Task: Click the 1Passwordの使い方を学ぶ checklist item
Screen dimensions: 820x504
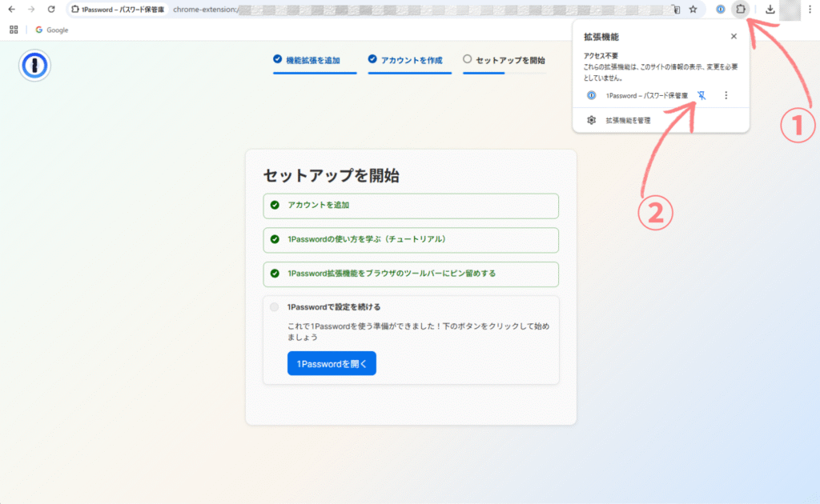Action: (411, 240)
